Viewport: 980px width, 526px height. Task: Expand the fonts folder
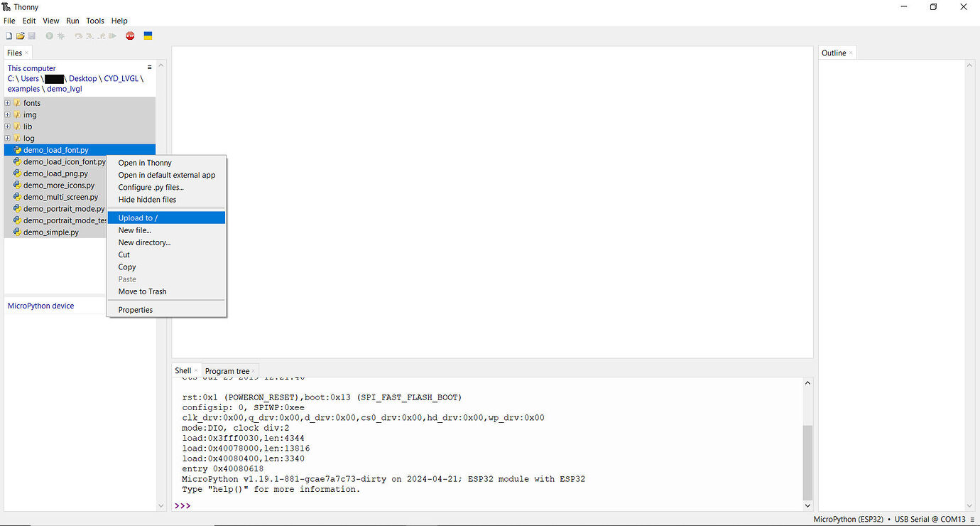[8, 103]
